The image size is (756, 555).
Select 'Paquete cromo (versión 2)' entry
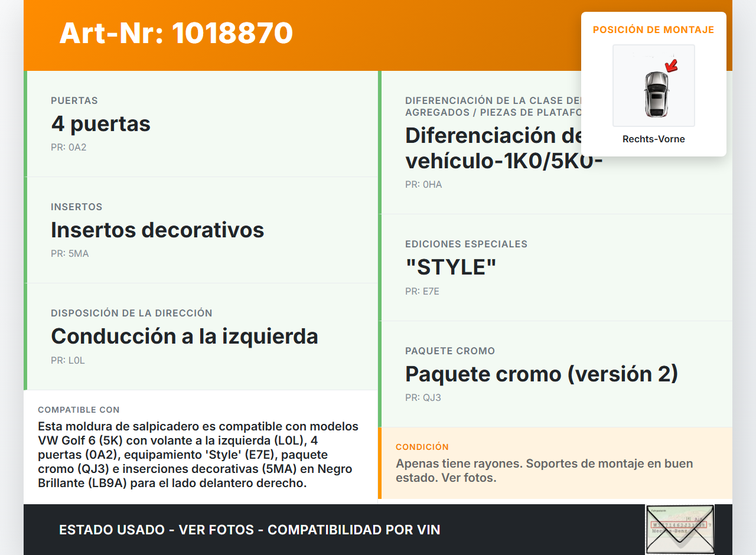click(541, 374)
